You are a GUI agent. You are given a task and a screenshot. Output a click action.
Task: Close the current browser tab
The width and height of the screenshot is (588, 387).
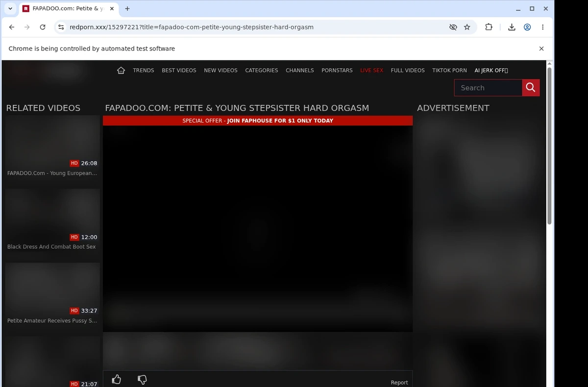pyautogui.click(x=112, y=8)
